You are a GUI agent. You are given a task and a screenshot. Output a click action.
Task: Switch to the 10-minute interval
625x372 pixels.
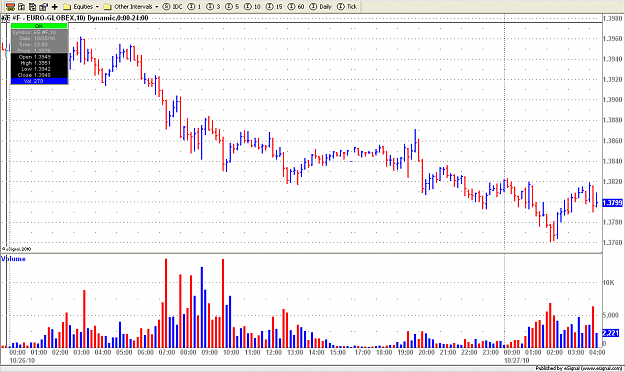pyautogui.click(x=252, y=7)
